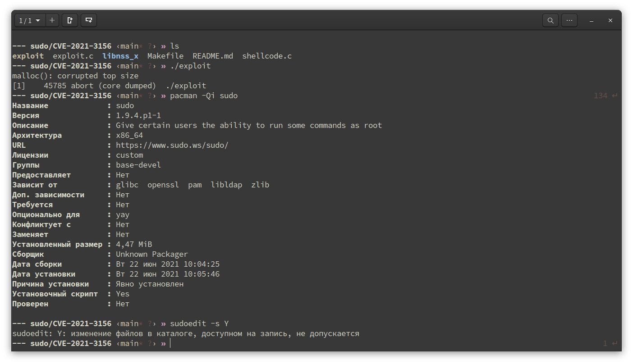Click the sudo version value 1.9.4.p1-1
Viewport: 633px width, 364px height.
138,115
